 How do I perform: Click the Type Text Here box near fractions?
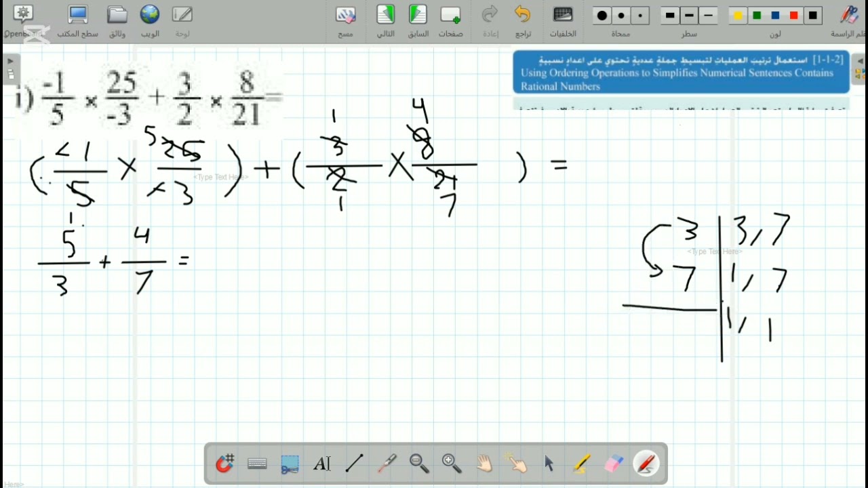[220, 177]
